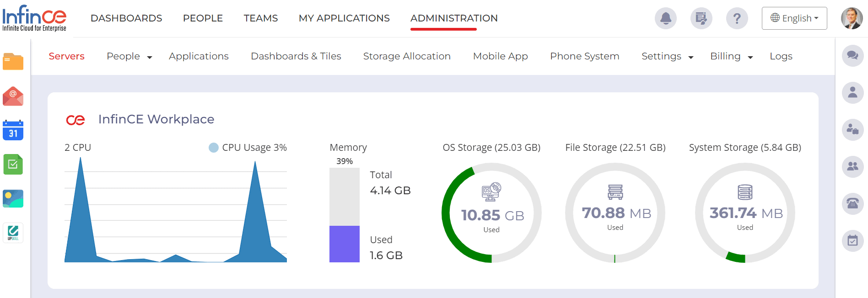Open the green Tasks checkmark app
868x298 pixels.
[x=13, y=165]
